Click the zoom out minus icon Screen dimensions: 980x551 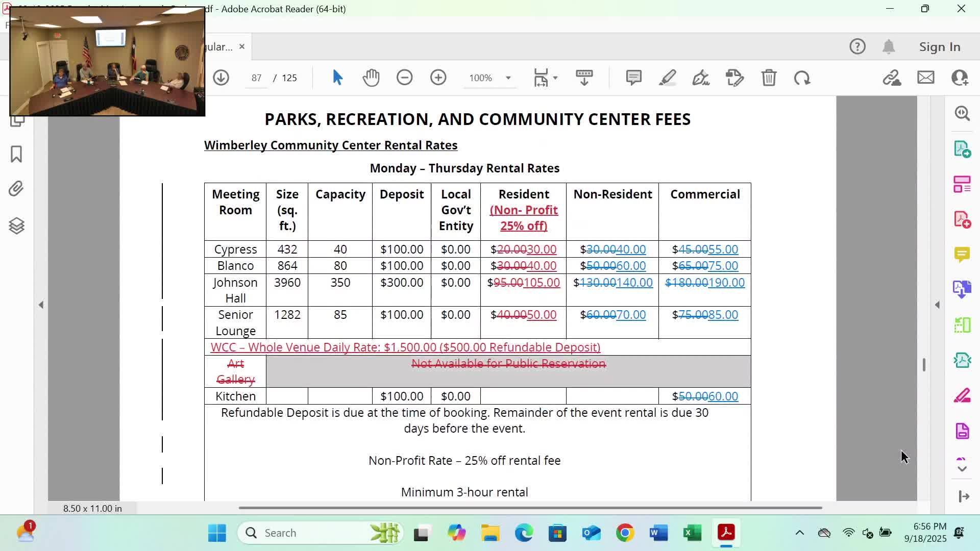coord(404,78)
